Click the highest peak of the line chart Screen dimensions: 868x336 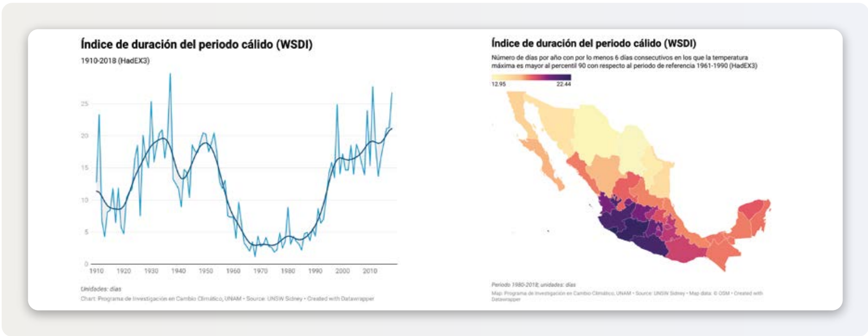click(170, 75)
